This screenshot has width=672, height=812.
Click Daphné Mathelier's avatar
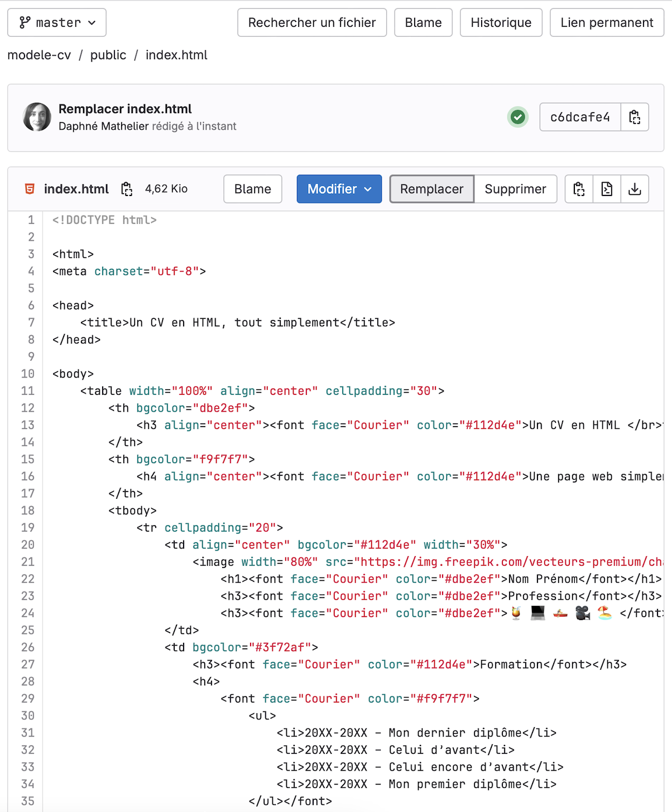(37, 117)
